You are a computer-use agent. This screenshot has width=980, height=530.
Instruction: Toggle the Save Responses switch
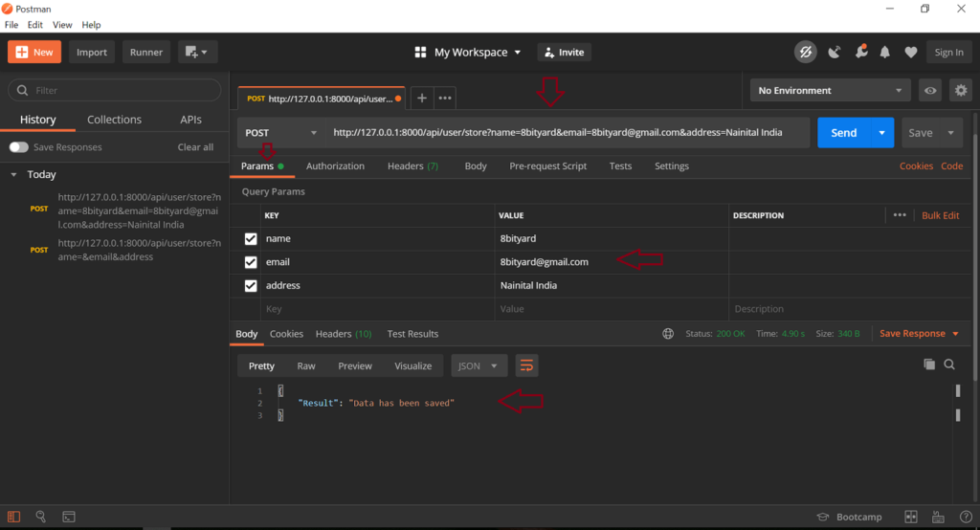18,147
